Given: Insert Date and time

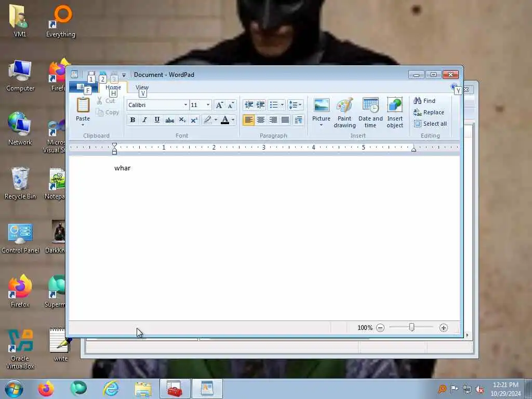Looking at the screenshot, I should click(370, 113).
